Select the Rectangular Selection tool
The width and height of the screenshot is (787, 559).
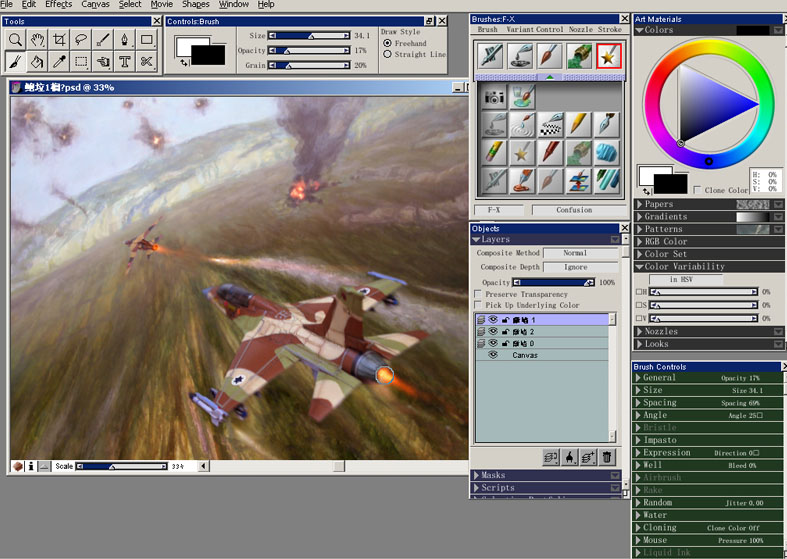tap(81, 62)
